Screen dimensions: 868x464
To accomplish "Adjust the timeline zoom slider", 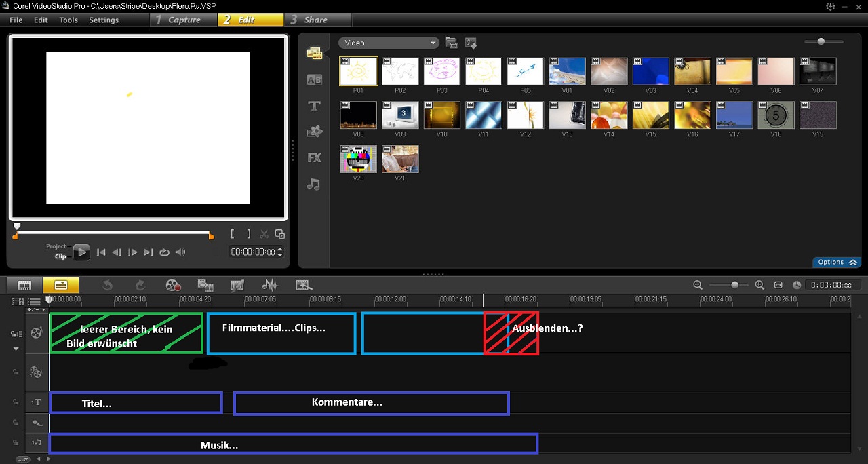I will pos(734,285).
